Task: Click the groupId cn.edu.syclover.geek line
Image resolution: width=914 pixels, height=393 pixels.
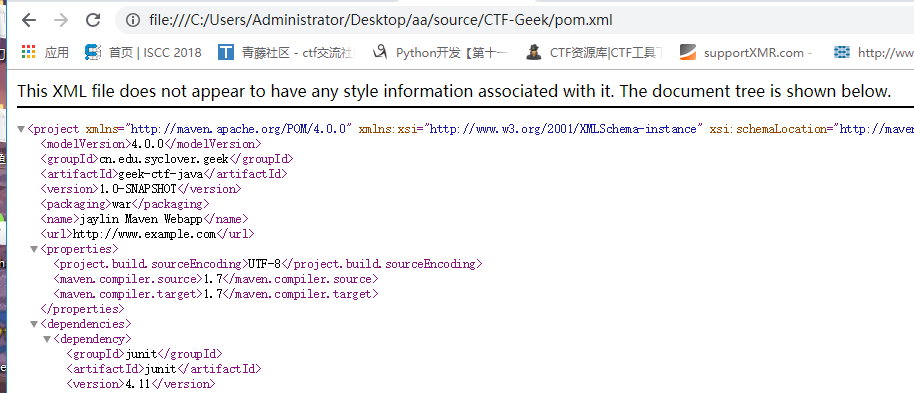Action: 167,159
